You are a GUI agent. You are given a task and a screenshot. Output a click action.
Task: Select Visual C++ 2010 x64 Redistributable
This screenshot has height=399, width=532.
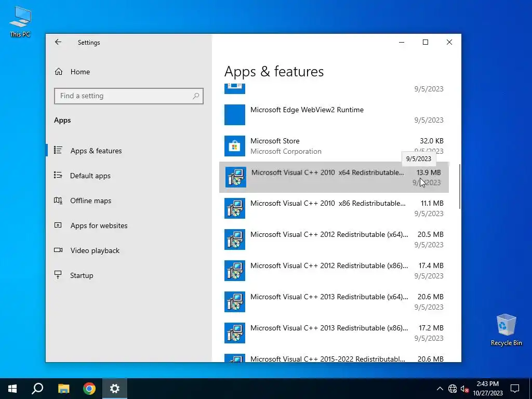coord(334,177)
